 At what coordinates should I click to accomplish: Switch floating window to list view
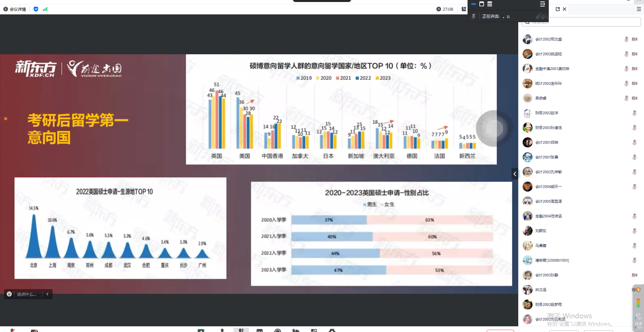coord(490,4)
